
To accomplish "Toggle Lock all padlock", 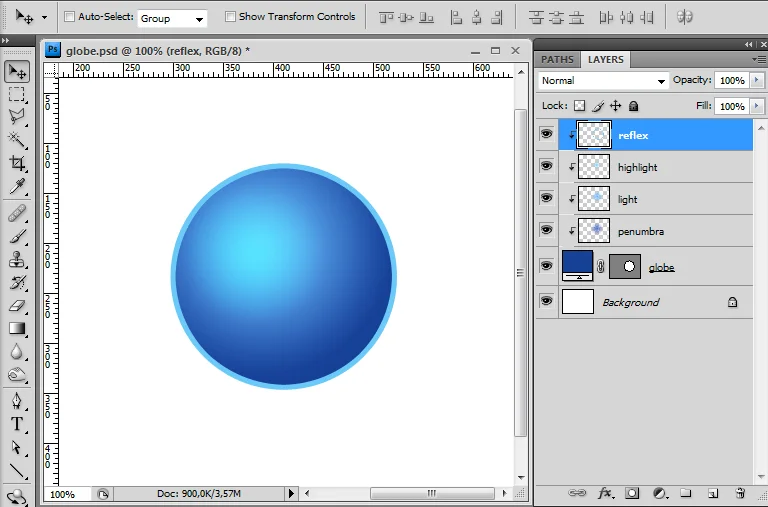I will click(633, 106).
